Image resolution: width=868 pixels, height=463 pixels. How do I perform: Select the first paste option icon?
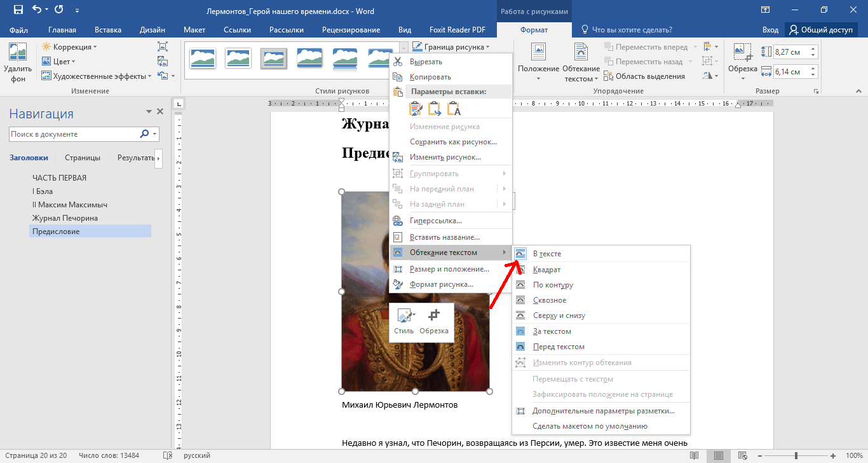416,109
